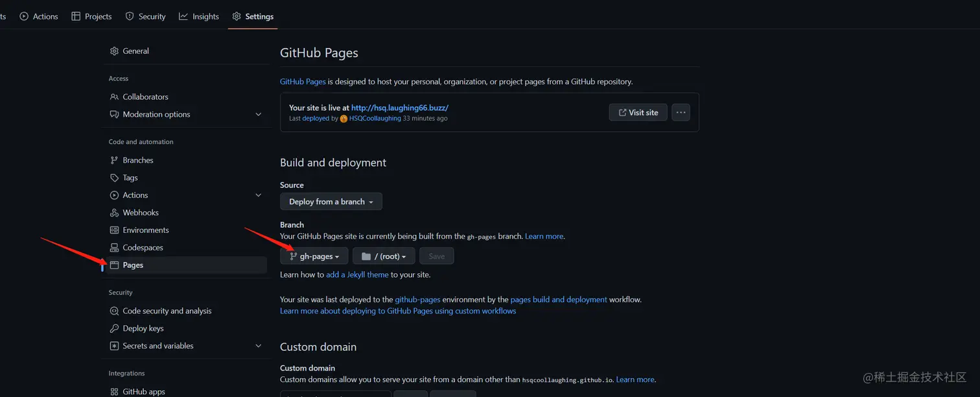Image resolution: width=980 pixels, height=397 pixels.
Task: Click the Save button for branch
Action: tap(437, 256)
